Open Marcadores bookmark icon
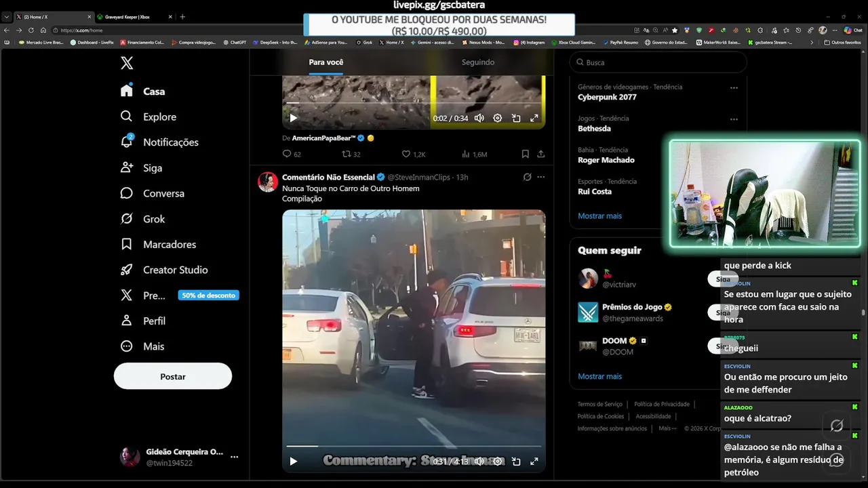Image resolution: width=868 pixels, height=488 pixels. (x=127, y=244)
